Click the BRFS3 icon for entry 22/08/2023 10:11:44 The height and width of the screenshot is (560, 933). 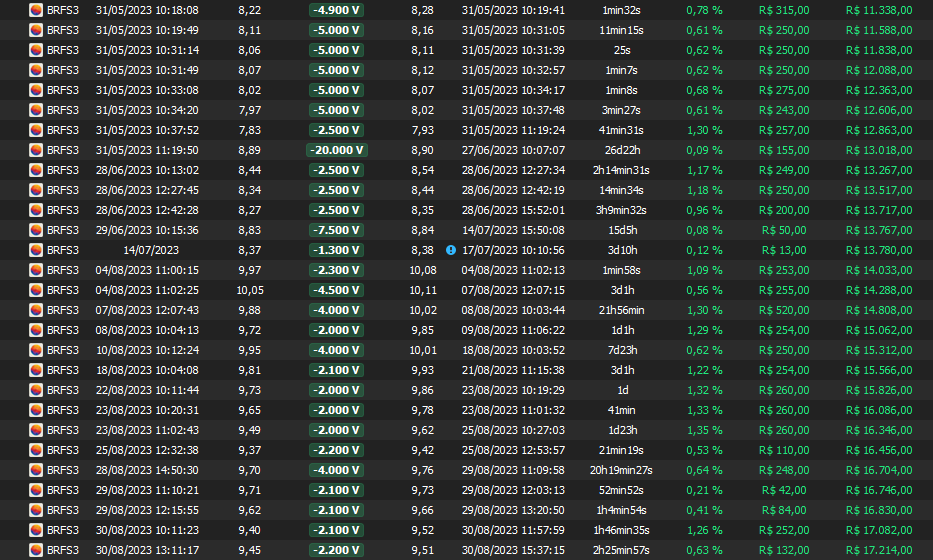click(x=36, y=390)
